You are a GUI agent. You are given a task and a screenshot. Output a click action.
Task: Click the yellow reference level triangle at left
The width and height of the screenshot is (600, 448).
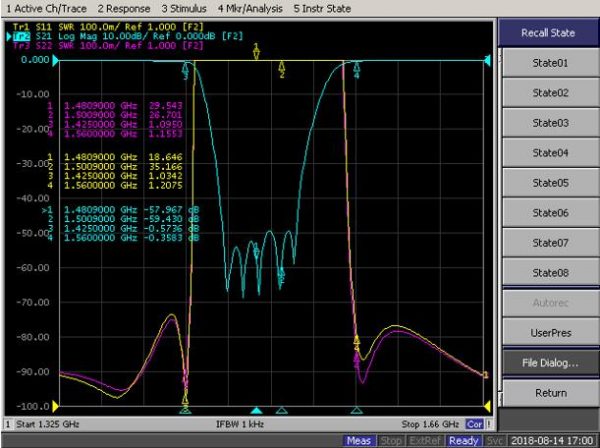coord(55,406)
